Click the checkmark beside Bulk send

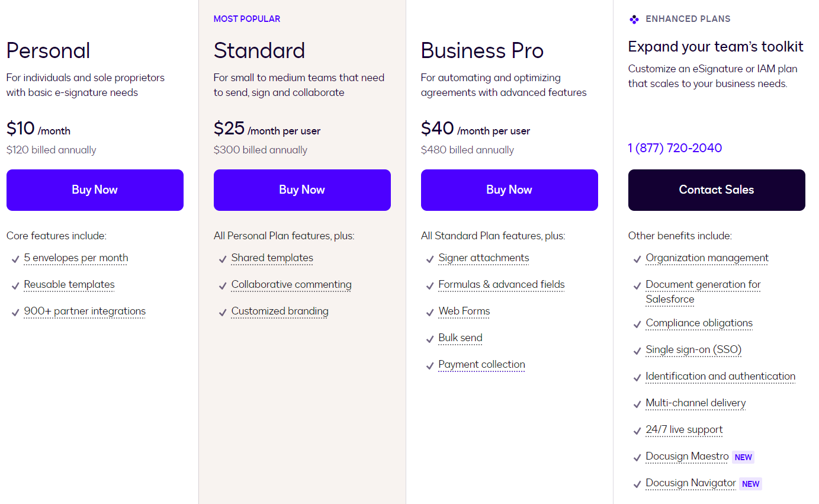(x=429, y=338)
